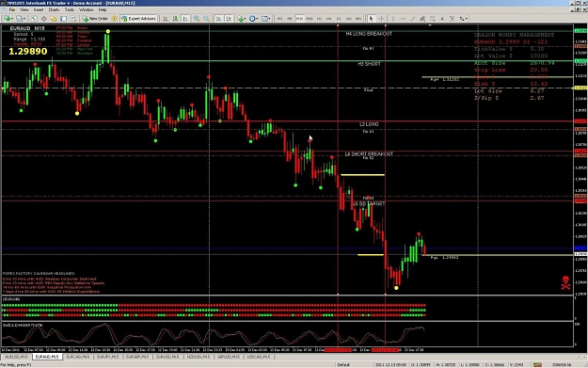Open the Strategy Tester icon
The width and height of the screenshot is (588, 368).
(73, 19)
